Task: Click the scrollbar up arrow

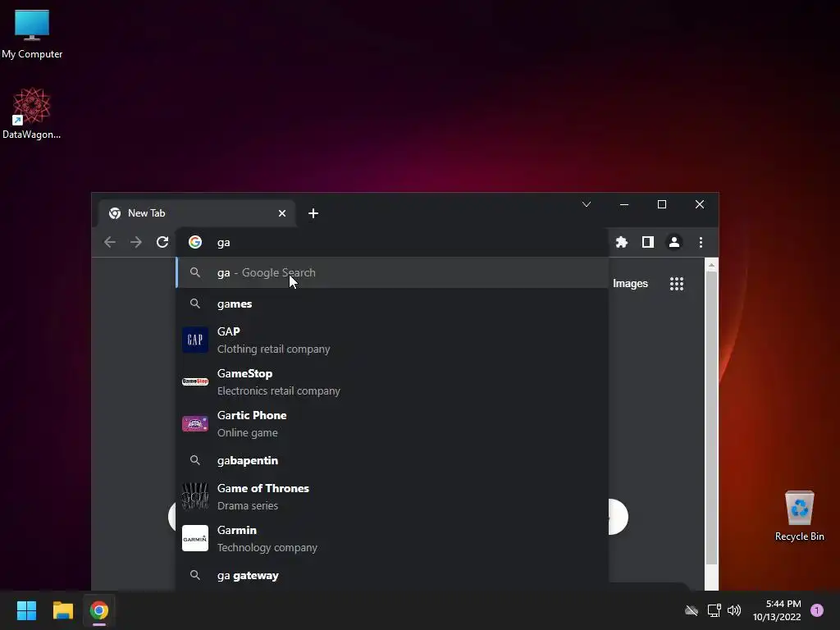Action: coord(711,265)
